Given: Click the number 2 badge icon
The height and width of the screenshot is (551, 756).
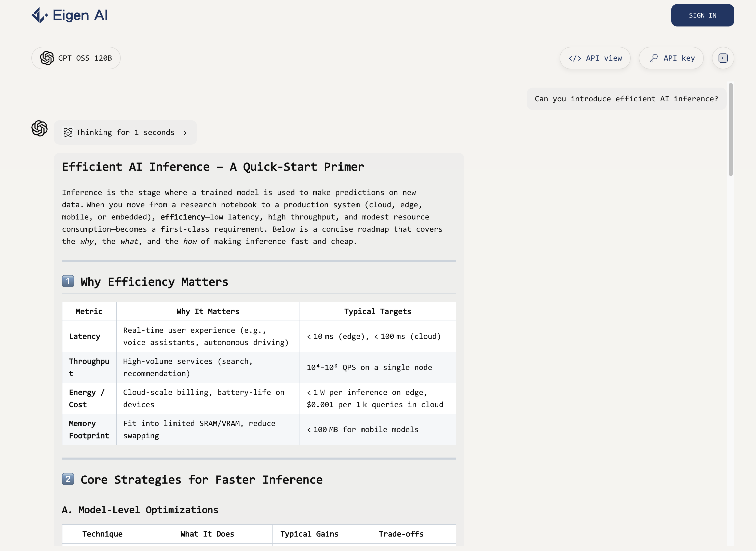Looking at the screenshot, I should 68,479.
